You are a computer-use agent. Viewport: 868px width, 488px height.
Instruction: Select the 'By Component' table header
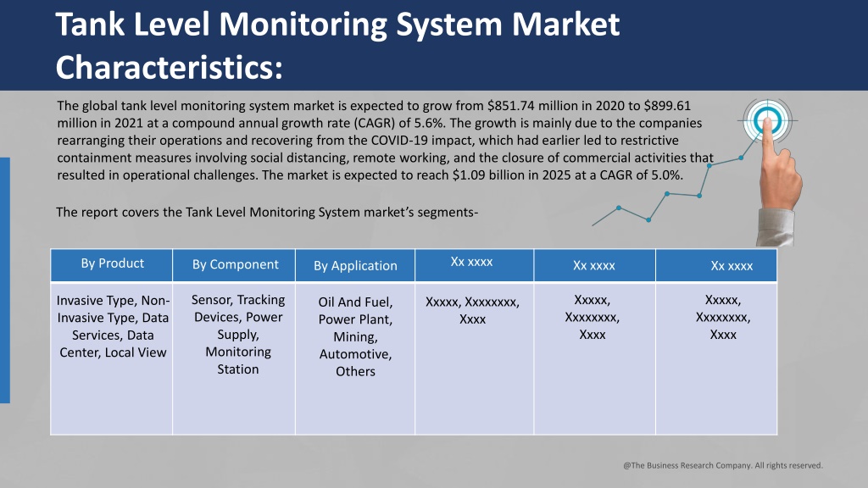coord(234,265)
